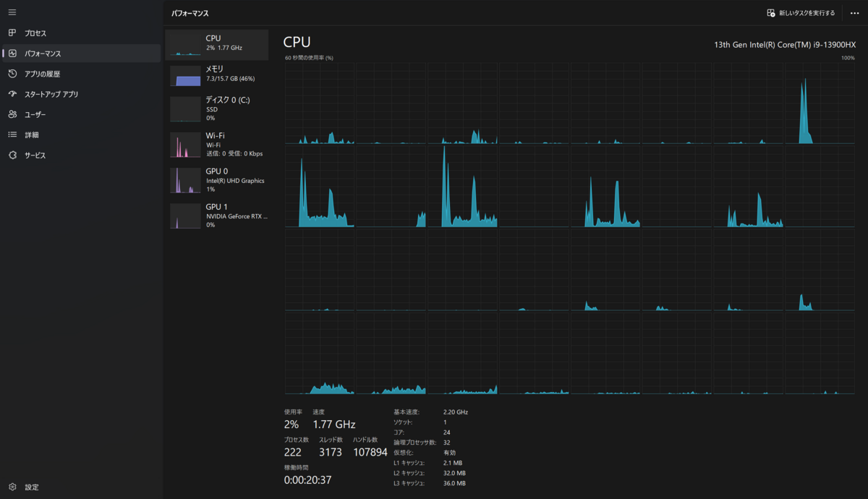Select the CPU mini graph thumbnail
This screenshot has width=868, height=499.
185,44
